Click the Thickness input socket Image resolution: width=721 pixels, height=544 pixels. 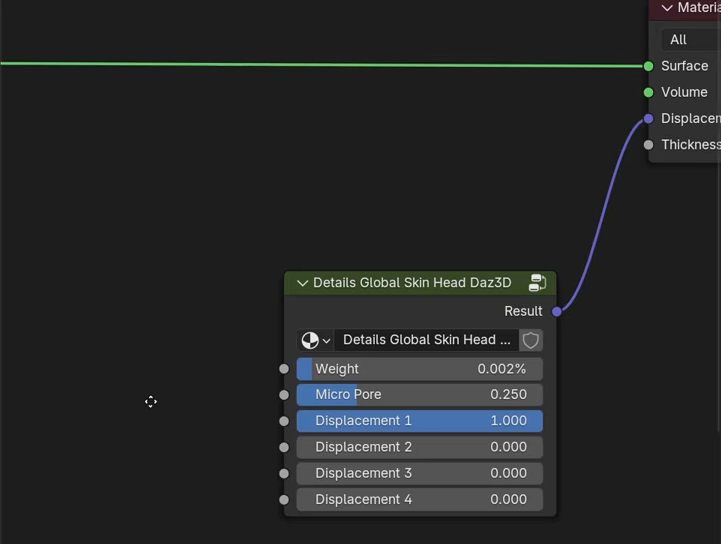coord(648,145)
